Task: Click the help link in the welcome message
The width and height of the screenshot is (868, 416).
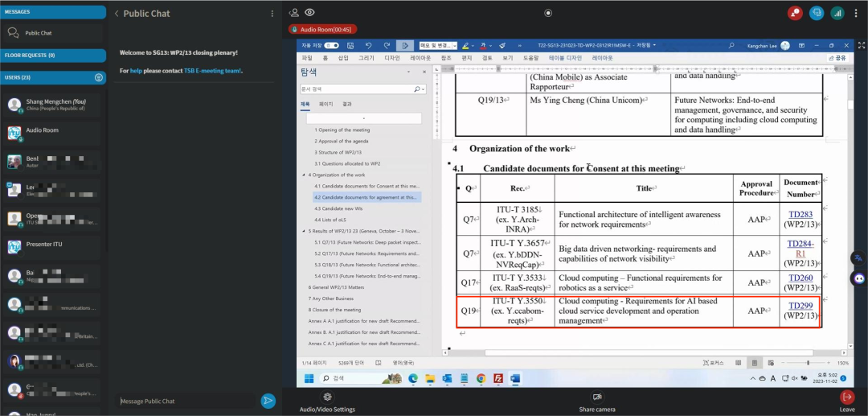Action: (136, 71)
